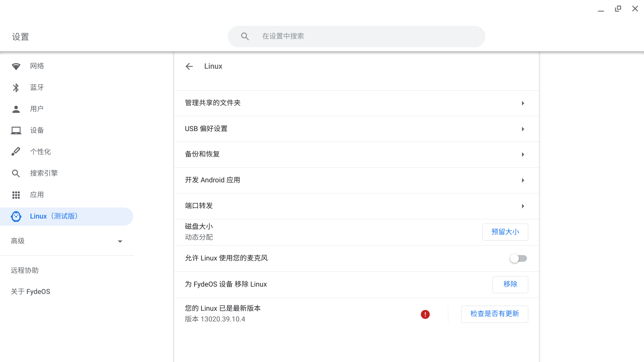
Task: Click the search engine magnifier icon in sidebar
Action: [x=16, y=173]
